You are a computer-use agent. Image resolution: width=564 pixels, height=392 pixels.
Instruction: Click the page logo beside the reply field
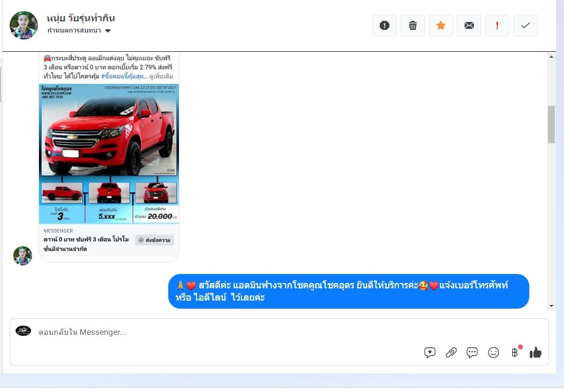click(23, 331)
